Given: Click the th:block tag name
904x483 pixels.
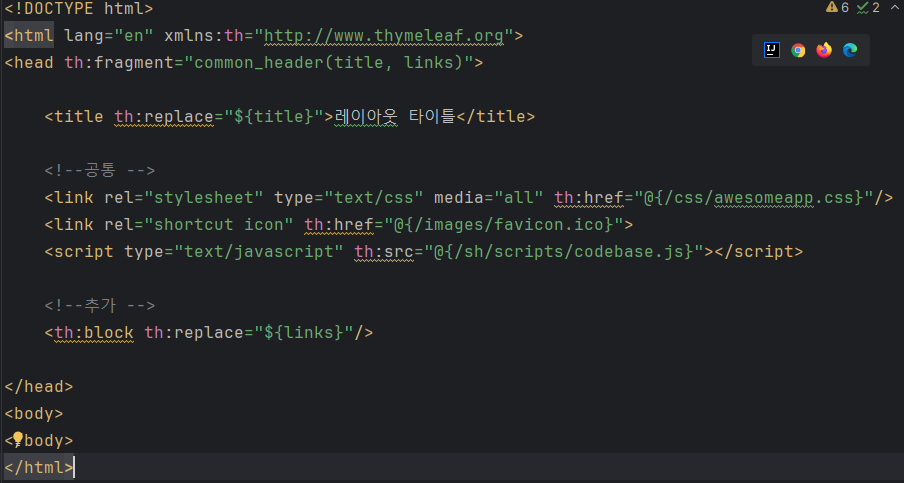Looking at the screenshot, I should click(x=94, y=333).
